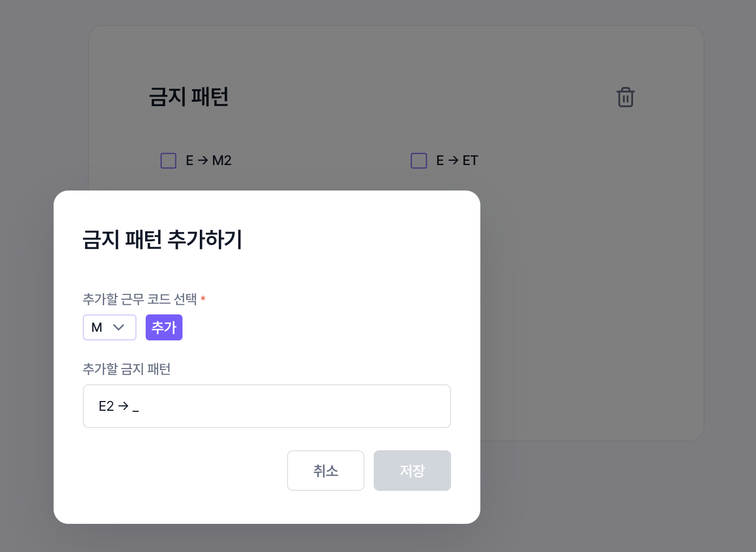
Task: Click the 추가할 금지 패턴 label text
Action: pos(127,369)
